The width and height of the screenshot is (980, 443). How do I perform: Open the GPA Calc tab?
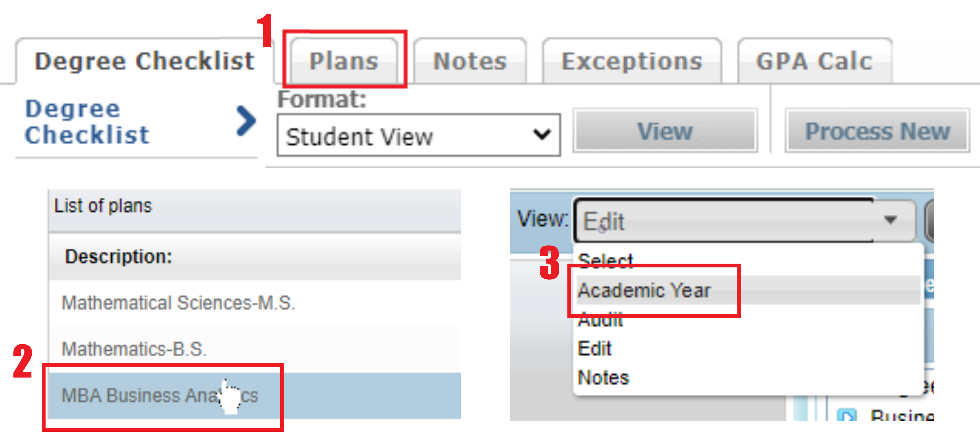[x=814, y=61]
